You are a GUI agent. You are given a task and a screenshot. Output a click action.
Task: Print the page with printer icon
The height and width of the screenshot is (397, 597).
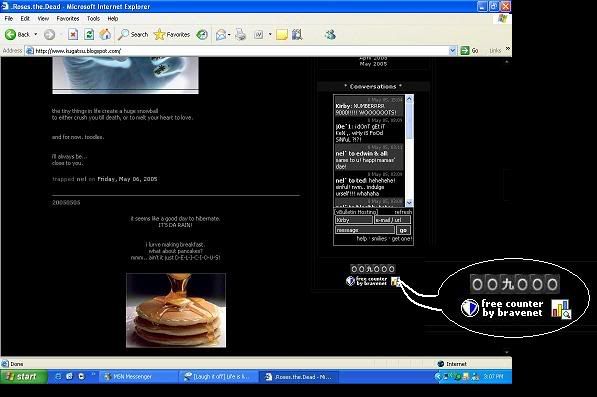click(240, 35)
